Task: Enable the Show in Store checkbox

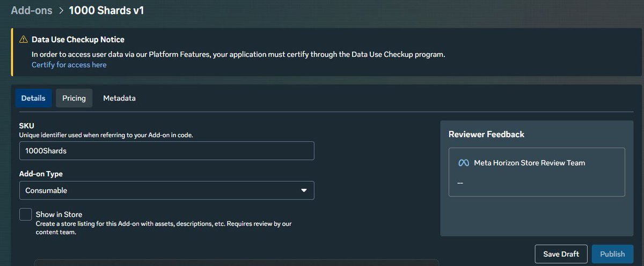Action: [26, 215]
